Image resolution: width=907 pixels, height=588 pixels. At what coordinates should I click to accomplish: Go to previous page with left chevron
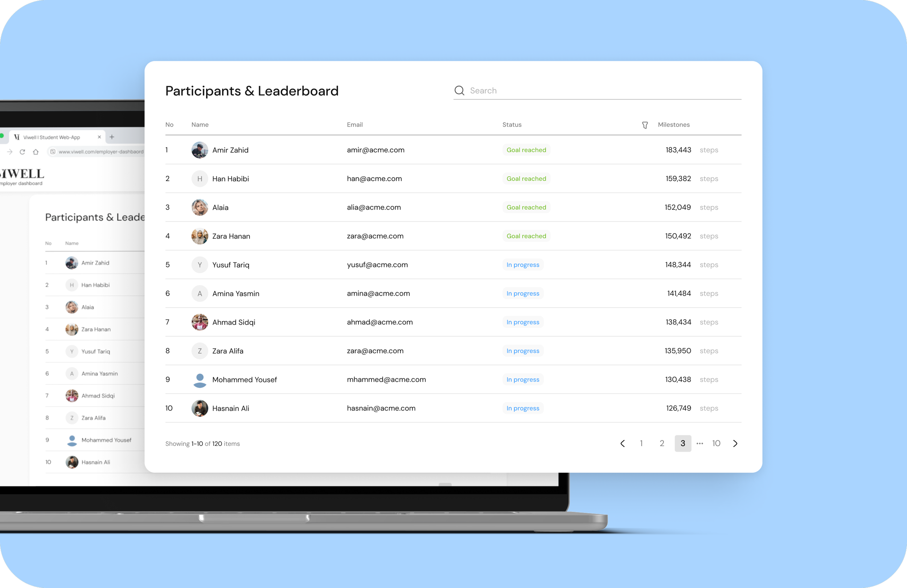pos(622,444)
